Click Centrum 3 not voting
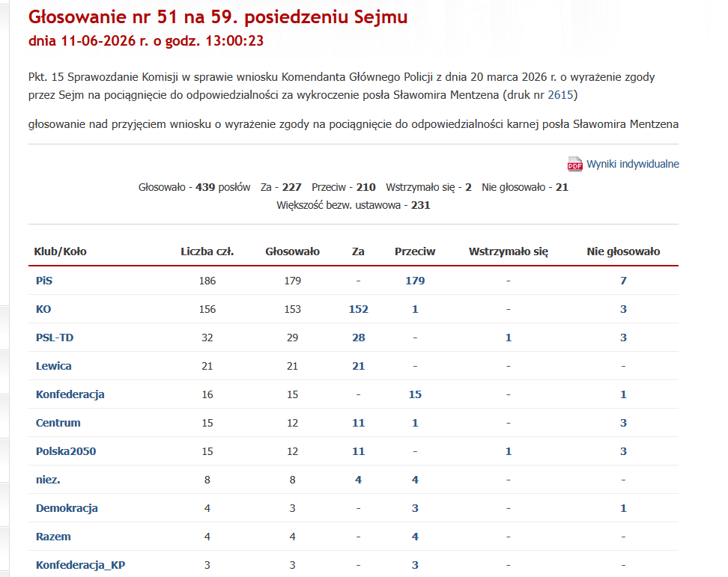The image size is (728, 577). click(x=623, y=423)
